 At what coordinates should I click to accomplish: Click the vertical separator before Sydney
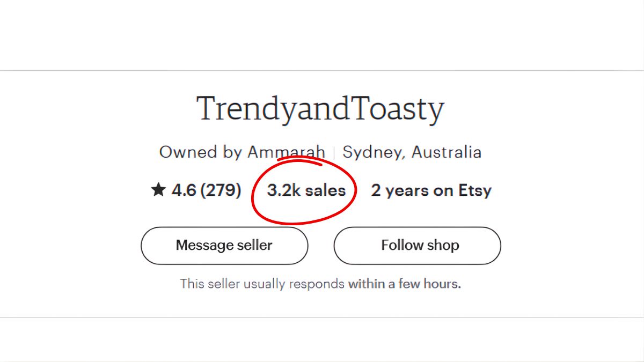pyautogui.click(x=334, y=152)
